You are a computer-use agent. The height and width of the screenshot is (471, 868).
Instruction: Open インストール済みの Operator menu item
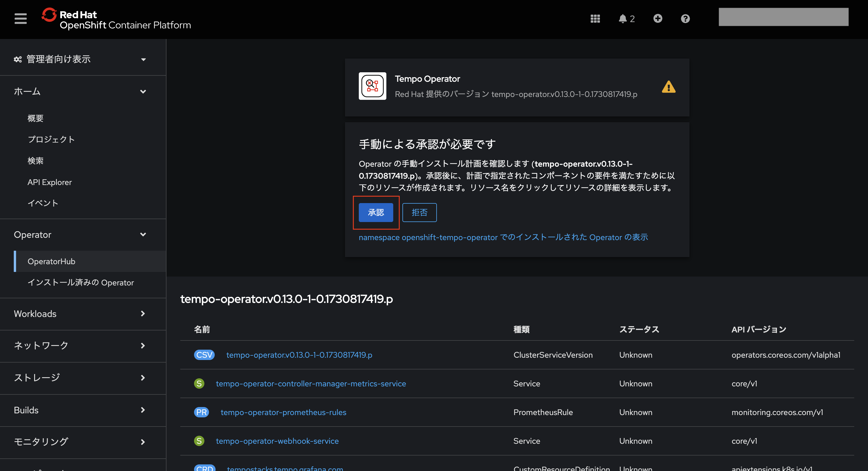click(81, 283)
